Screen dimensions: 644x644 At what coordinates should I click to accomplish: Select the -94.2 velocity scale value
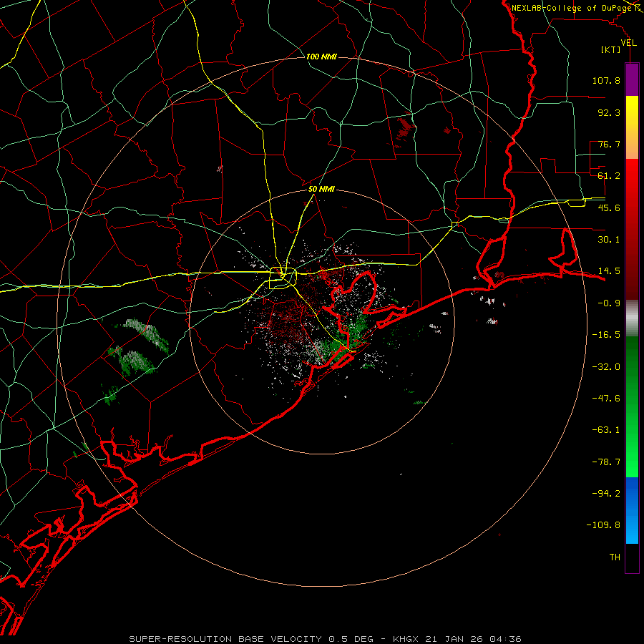[606, 494]
